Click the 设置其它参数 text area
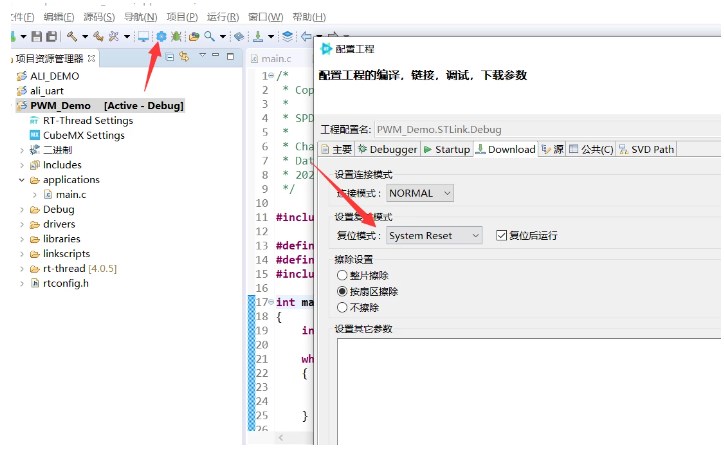 tap(529, 391)
